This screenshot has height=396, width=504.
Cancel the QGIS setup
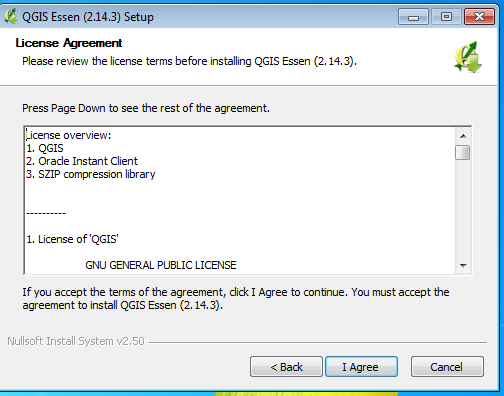(447, 367)
